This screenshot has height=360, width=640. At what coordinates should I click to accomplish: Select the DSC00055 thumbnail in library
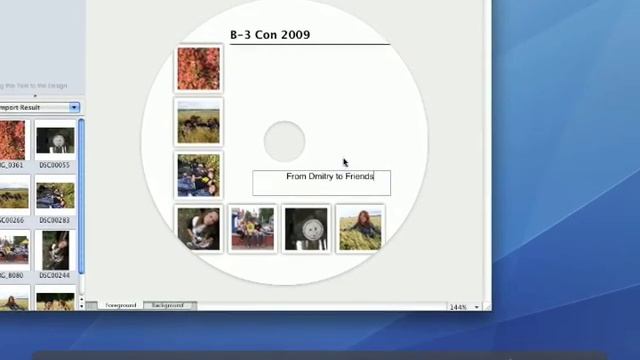[x=55, y=140]
